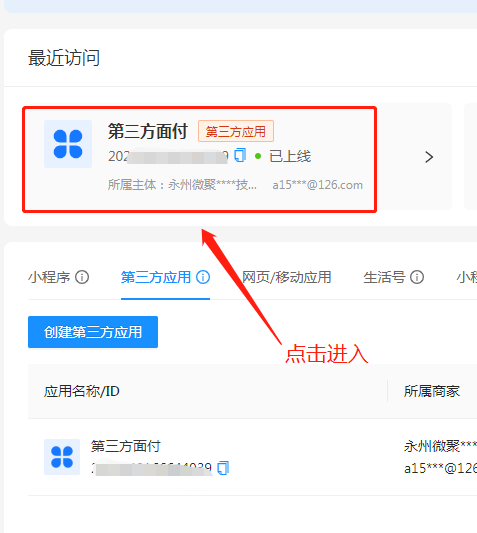
Task: Click the 应用名称/ID column header
Action: pyautogui.click(x=82, y=391)
